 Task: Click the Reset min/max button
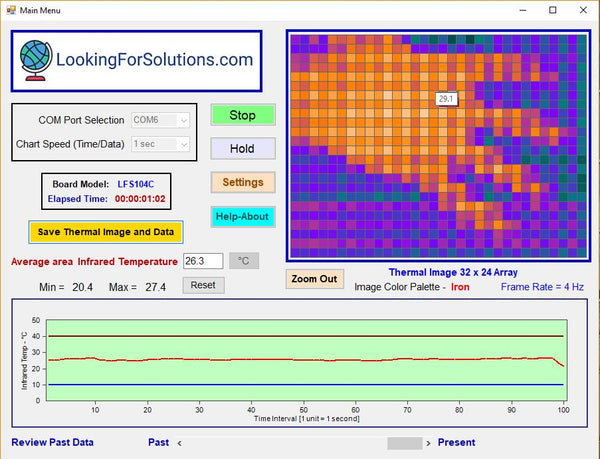[203, 285]
